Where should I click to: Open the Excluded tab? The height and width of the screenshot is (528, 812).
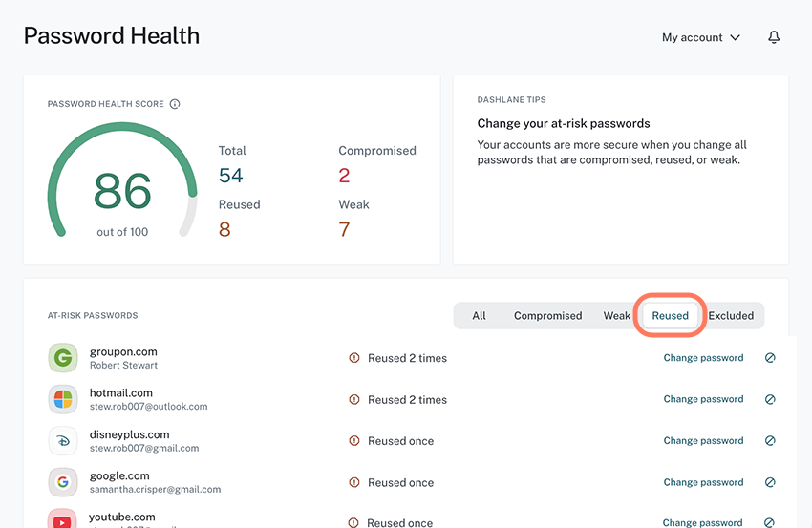731,316
